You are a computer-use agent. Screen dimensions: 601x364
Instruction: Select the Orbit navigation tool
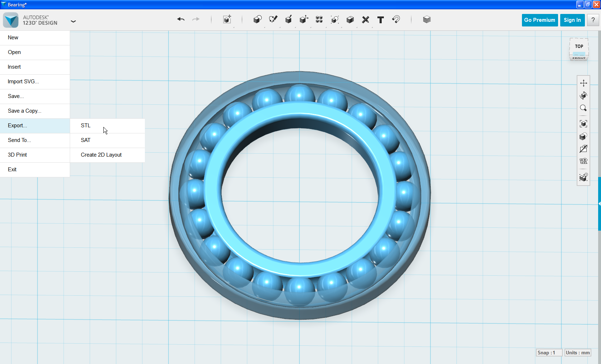pyautogui.click(x=583, y=95)
